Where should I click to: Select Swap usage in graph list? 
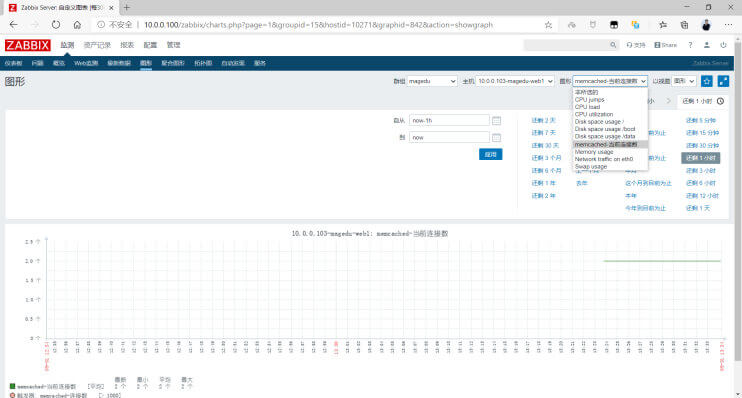(x=591, y=167)
